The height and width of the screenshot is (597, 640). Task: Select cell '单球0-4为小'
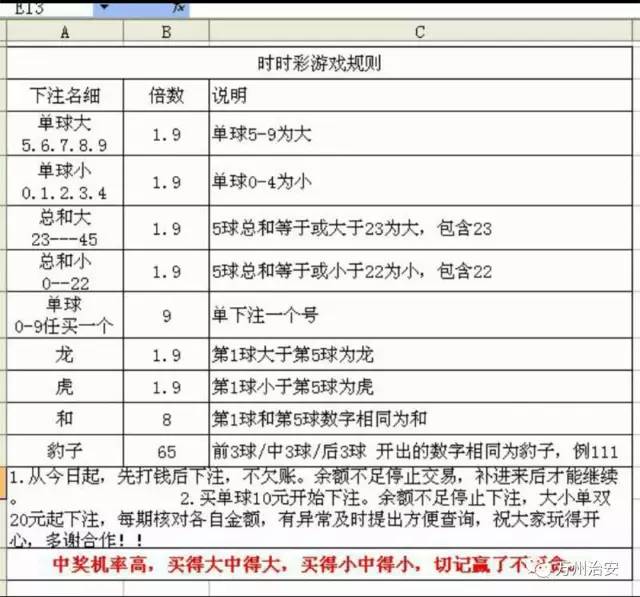click(420, 181)
